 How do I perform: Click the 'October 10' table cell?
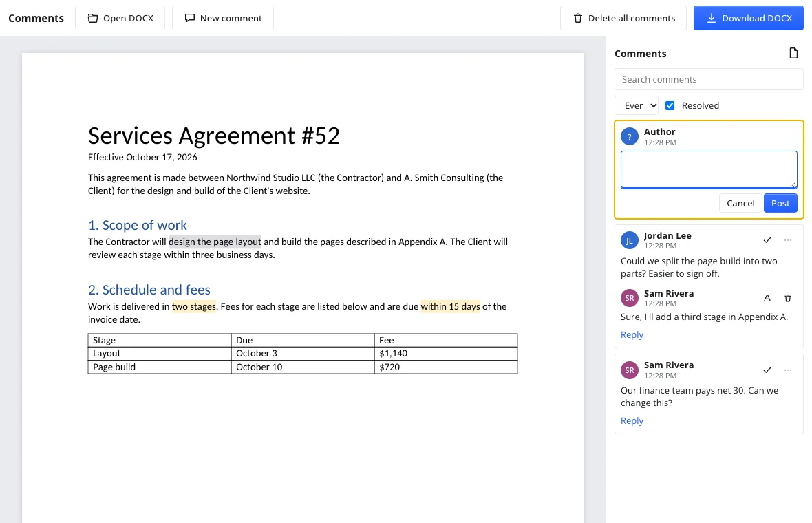302,367
